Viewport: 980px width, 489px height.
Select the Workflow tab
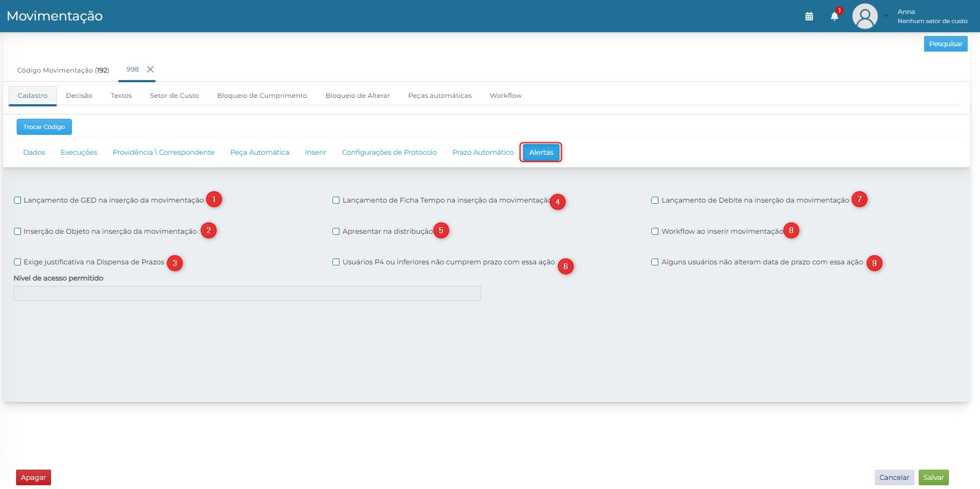pyautogui.click(x=506, y=96)
